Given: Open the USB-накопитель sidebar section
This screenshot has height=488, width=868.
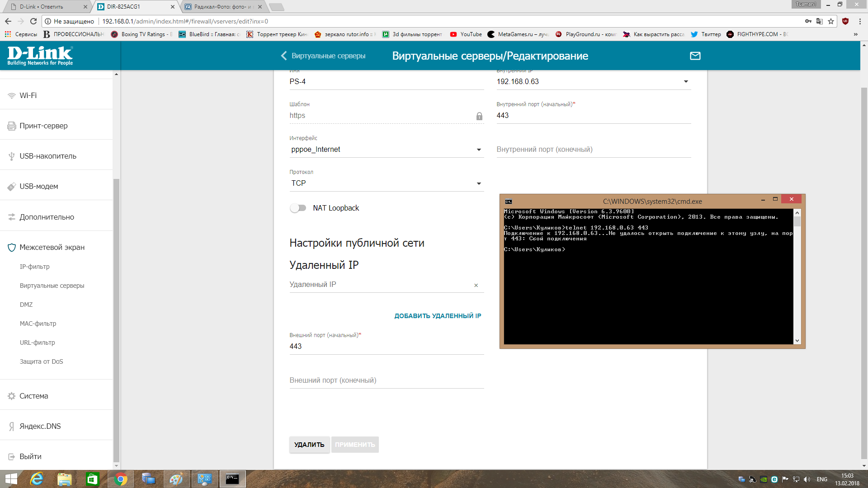Looking at the screenshot, I should click(x=48, y=156).
